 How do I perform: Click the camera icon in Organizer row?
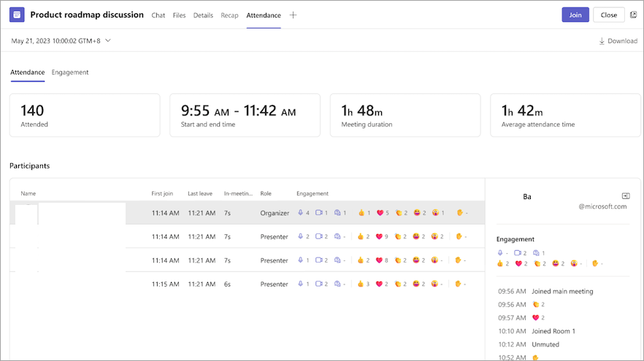(x=318, y=212)
